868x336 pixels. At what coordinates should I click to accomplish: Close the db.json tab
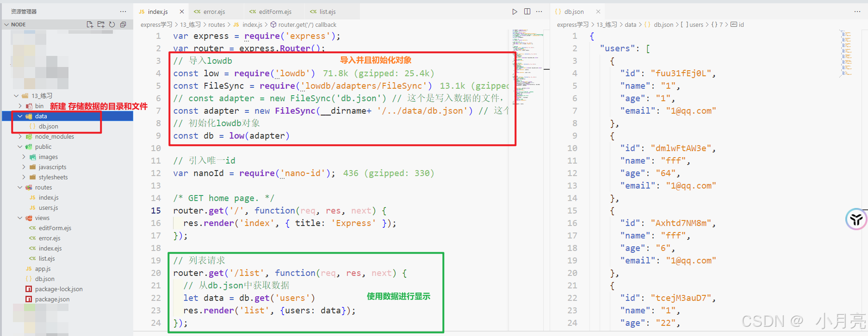point(598,12)
